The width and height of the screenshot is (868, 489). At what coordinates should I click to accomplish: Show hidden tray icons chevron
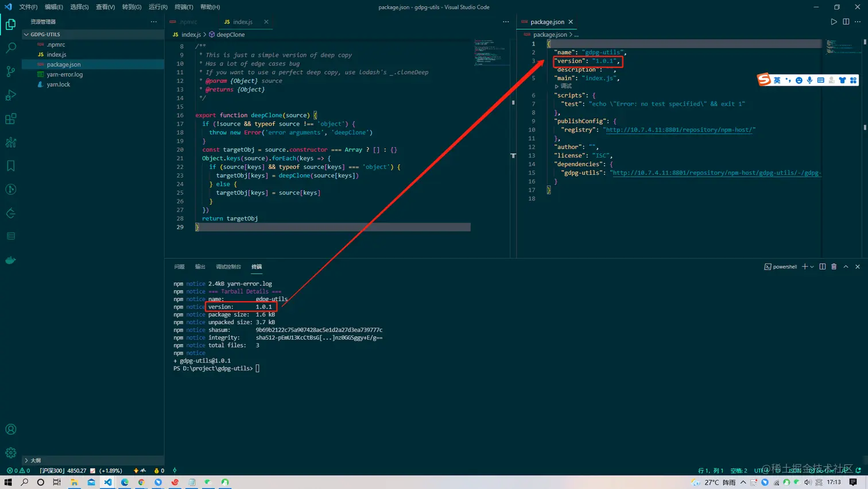pyautogui.click(x=743, y=482)
